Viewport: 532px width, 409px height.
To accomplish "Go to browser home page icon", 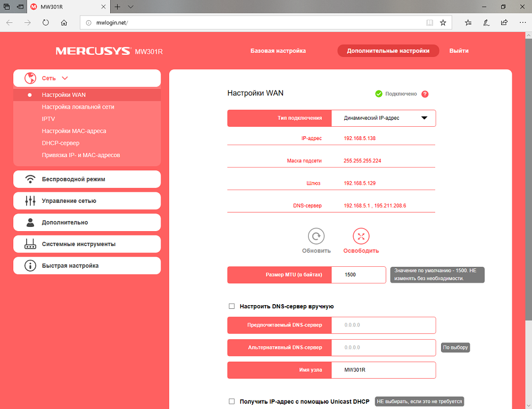I will point(64,23).
